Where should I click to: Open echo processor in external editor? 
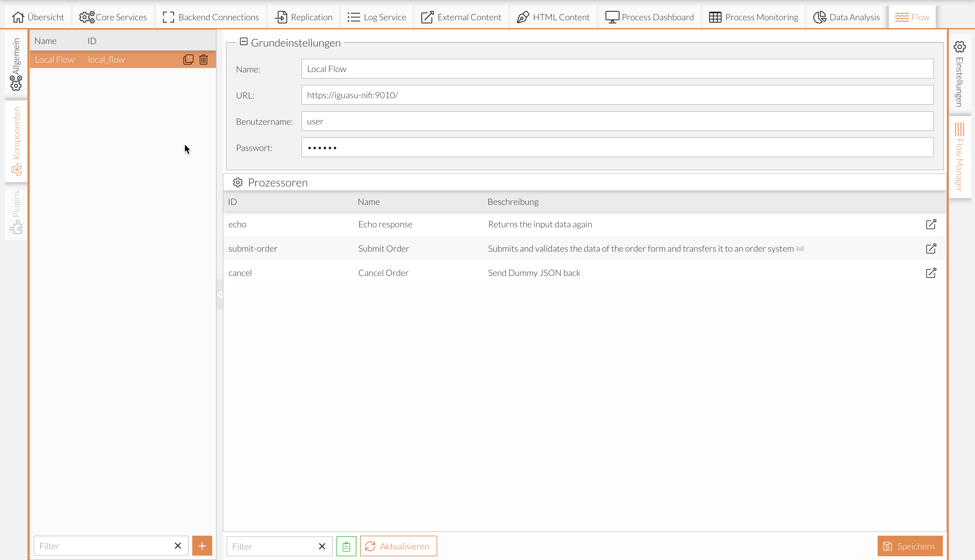[931, 224]
